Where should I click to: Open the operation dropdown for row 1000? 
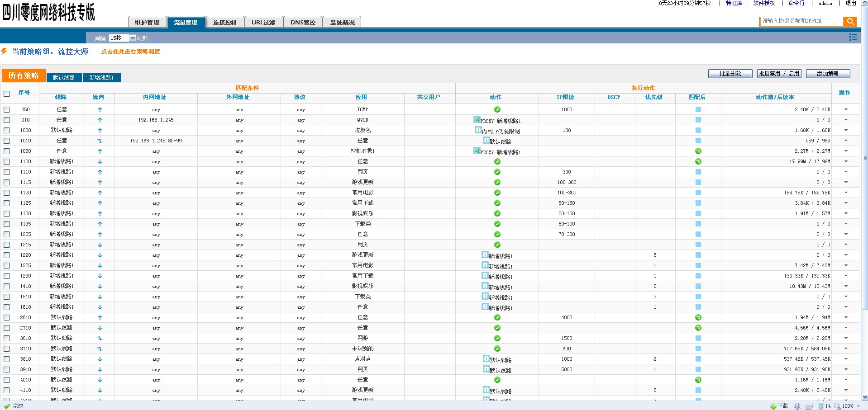click(x=846, y=130)
